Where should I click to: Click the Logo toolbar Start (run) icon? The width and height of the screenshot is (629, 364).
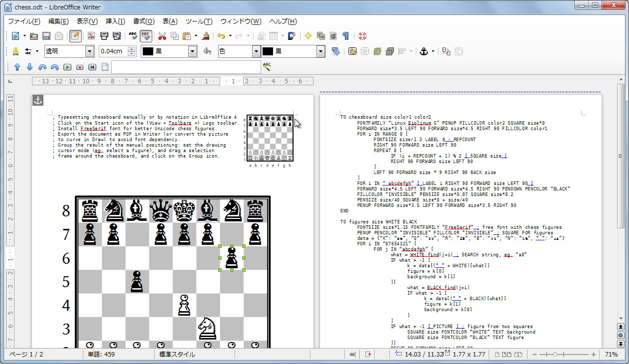pos(67,67)
